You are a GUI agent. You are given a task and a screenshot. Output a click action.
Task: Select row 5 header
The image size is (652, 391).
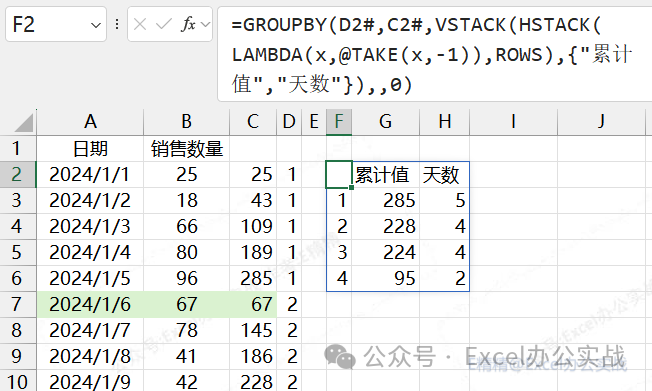click(x=18, y=252)
